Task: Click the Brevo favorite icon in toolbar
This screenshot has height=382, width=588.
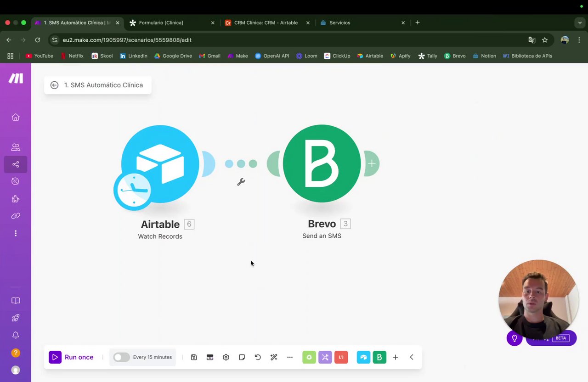Action: (379, 357)
